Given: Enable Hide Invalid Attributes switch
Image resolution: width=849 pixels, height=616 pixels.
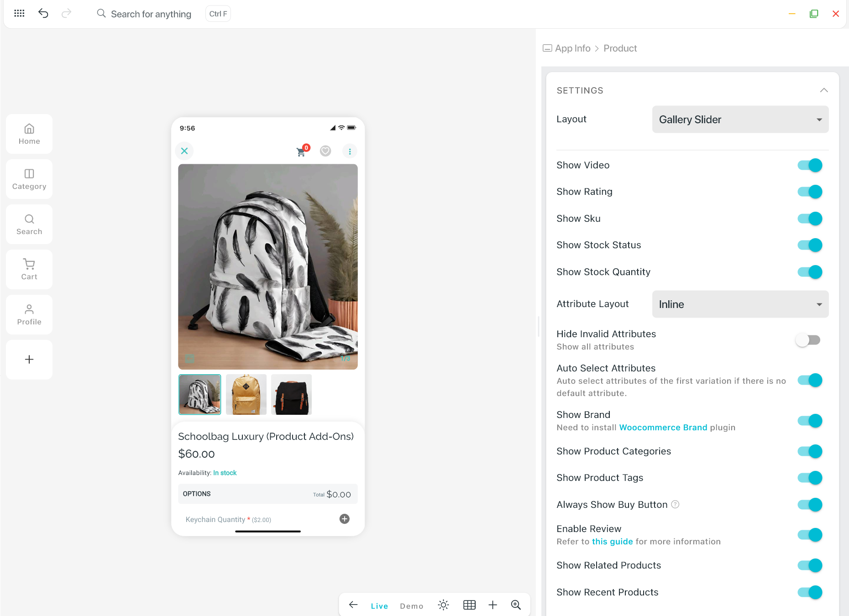Looking at the screenshot, I should coord(807,340).
